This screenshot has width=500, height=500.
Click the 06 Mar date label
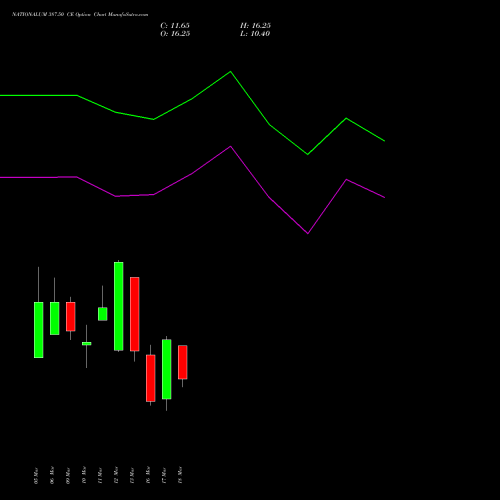point(52,476)
